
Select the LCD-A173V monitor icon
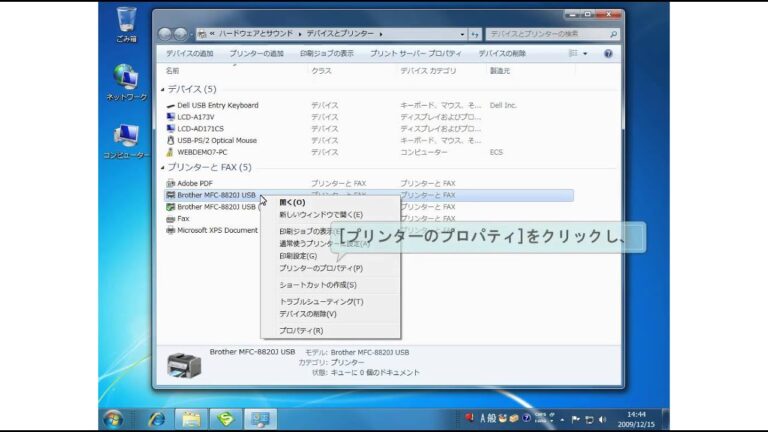pos(170,117)
